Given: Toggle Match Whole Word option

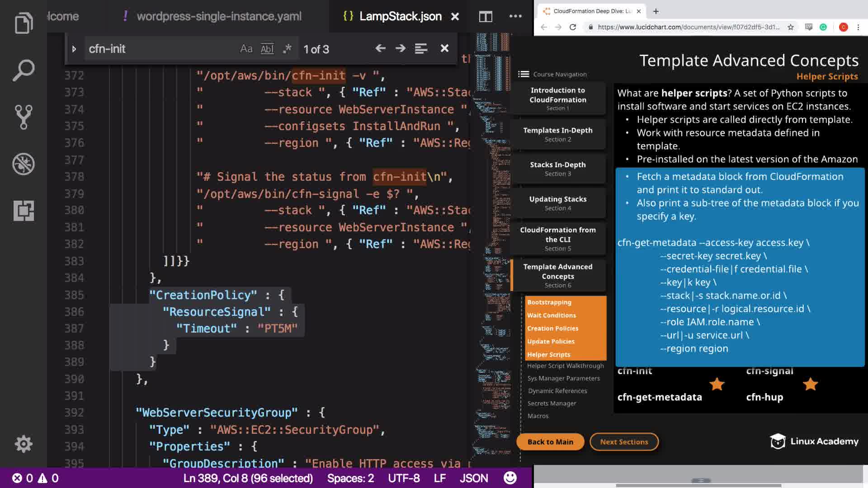Looking at the screenshot, I should click(267, 49).
